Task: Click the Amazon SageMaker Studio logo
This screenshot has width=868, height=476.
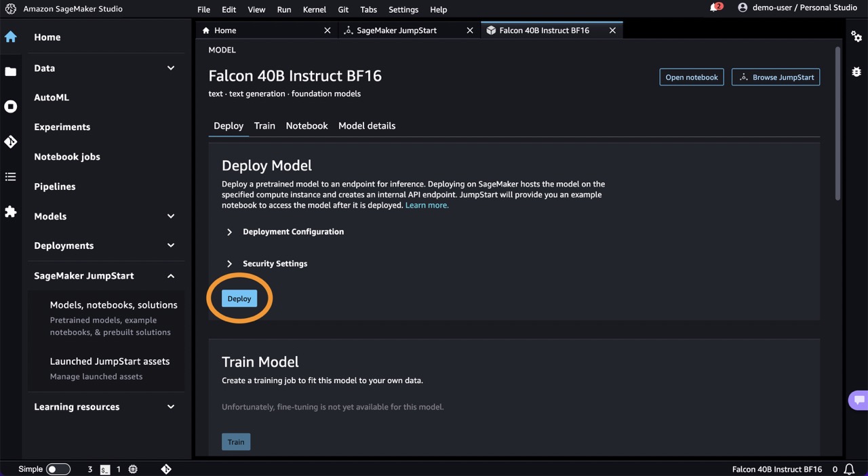Action: 10,9
